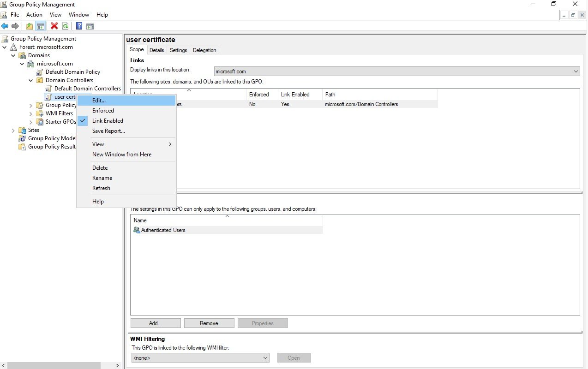Select the microsoft.com/Domain Controllers path cell
Screen dimensions: 588x369
pos(361,104)
